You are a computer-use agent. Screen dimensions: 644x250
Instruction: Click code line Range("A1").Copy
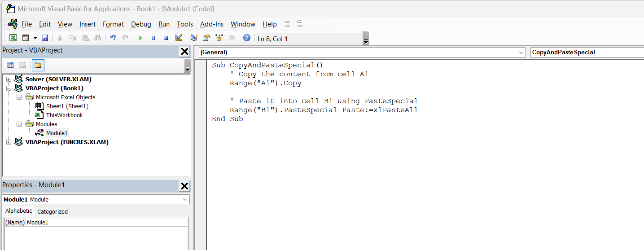(266, 83)
